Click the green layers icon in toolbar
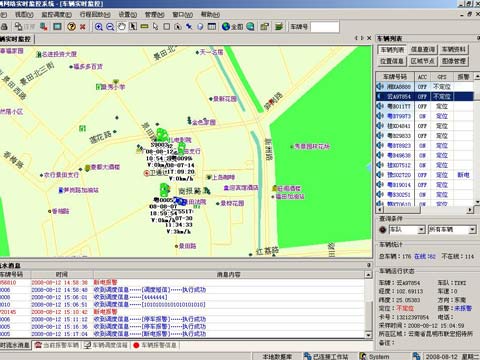The image size is (480, 360). (x=279, y=27)
